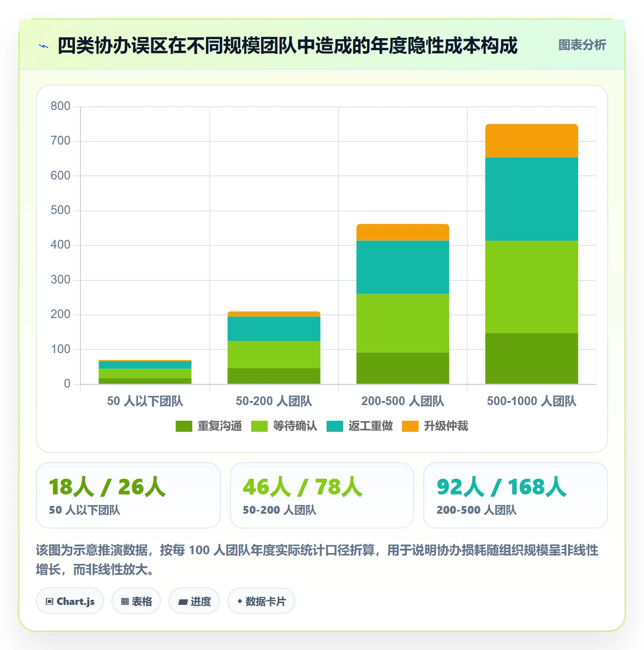This screenshot has width=644, height=650.
Task: Toggle the 重复沟通 legend item
Action: pos(209,426)
